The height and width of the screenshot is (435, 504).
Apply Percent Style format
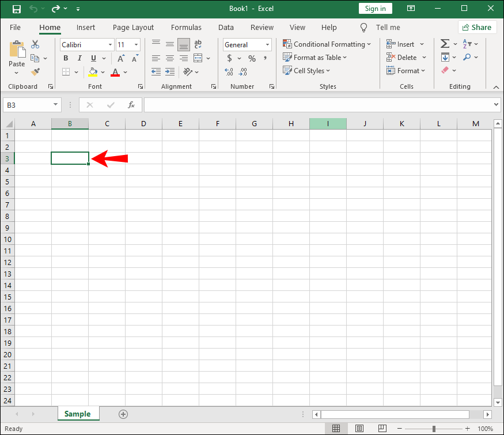(x=252, y=59)
